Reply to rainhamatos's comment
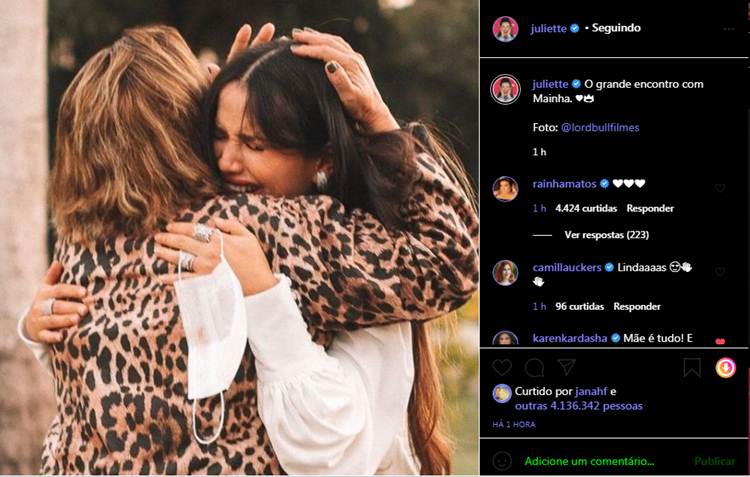The width and height of the screenshot is (750, 477). pyautogui.click(x=650, y=208)
